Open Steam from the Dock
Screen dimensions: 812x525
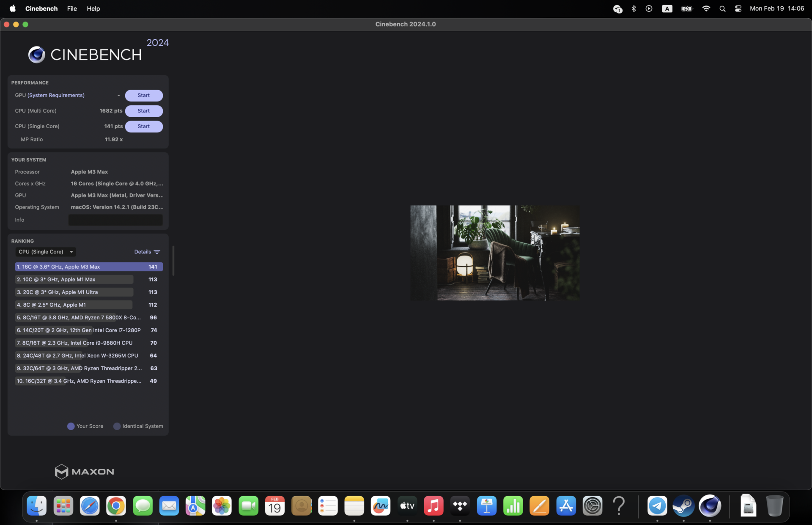pos(683,506)
